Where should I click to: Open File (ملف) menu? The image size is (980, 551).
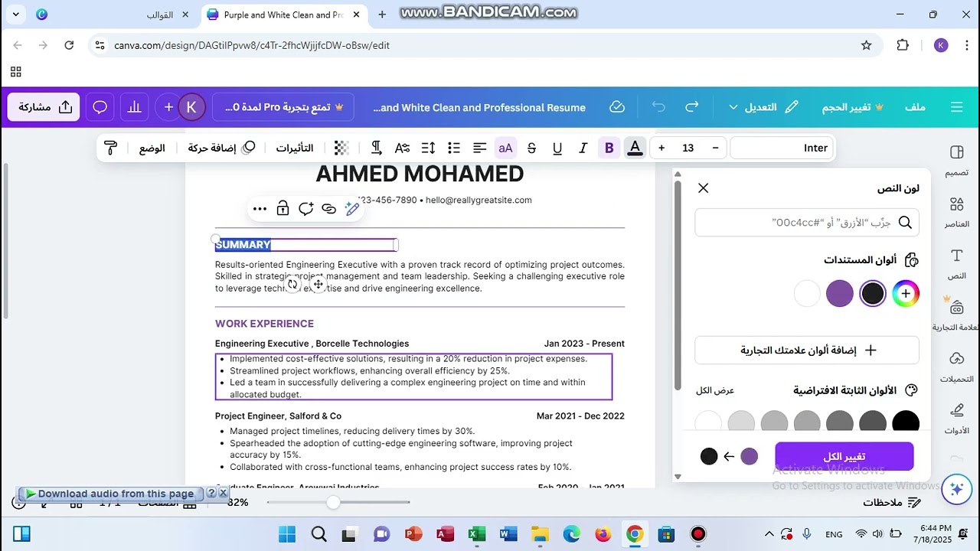pyautogui.click(x=915, y=107)
